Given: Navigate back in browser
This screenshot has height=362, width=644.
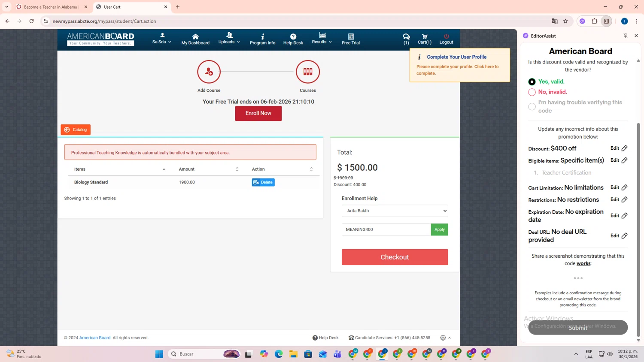Looking at the screenshot, I should coord(7,21).
